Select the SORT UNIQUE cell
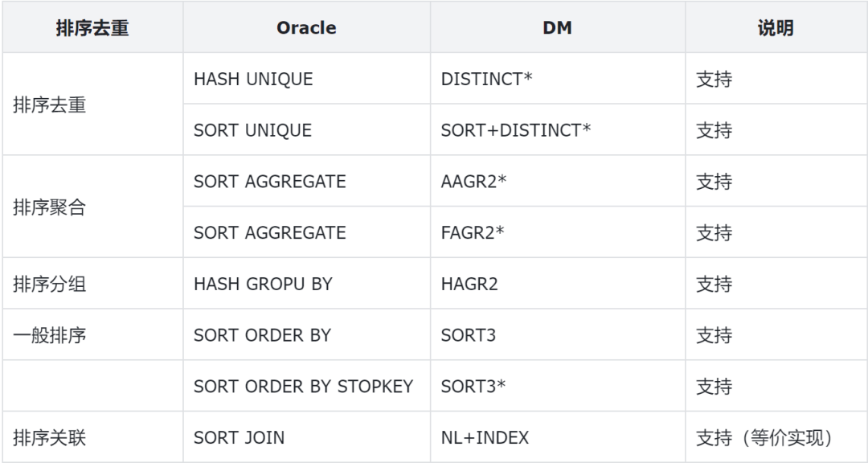 point(252,130)
